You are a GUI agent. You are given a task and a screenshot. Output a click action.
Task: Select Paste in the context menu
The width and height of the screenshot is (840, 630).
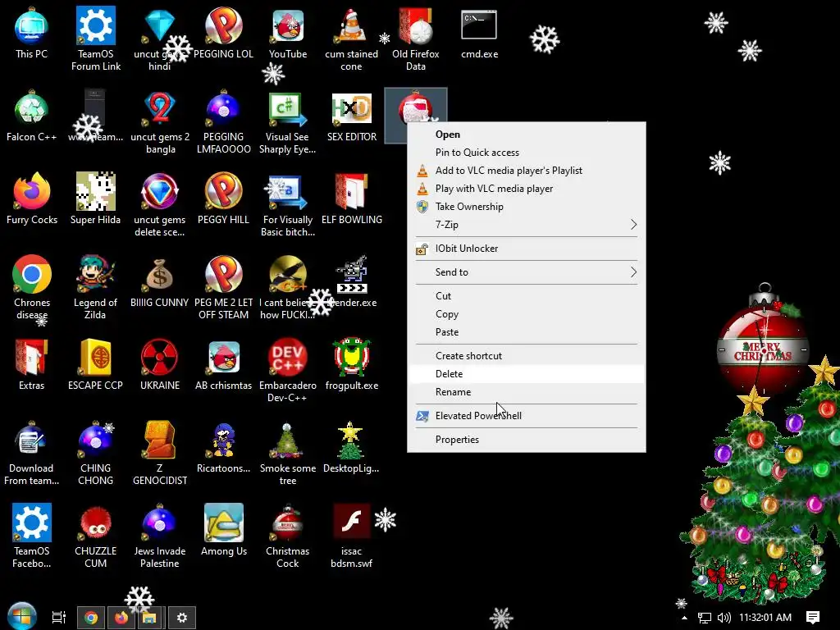(x=526, y=332)
